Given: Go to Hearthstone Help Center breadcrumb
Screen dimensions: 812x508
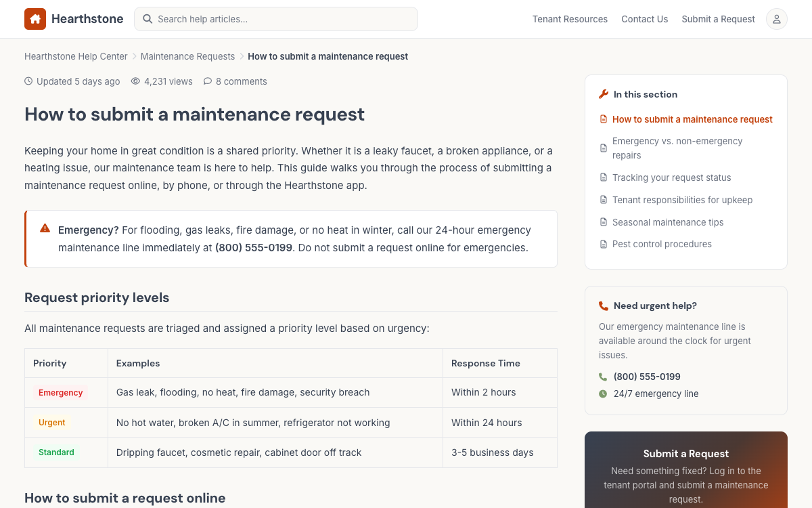Looking at the screenshot, I should tap(76, 56).
